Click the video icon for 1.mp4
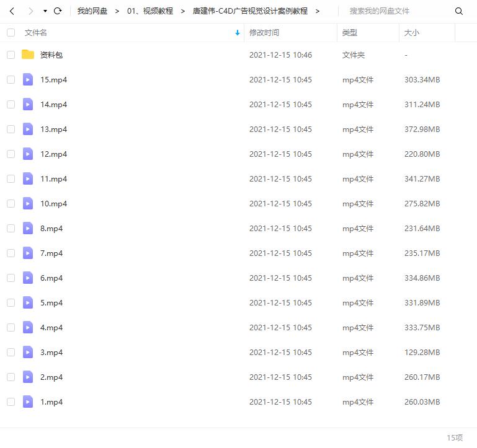Image resolution: width=477 pixels, height=448 pixels. click(x=28, y=402)
